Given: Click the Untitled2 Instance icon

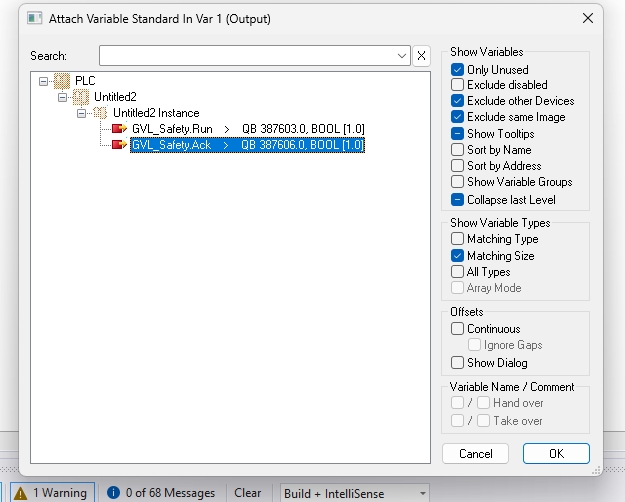Looking at the screenshot, I should click(100, 113).
